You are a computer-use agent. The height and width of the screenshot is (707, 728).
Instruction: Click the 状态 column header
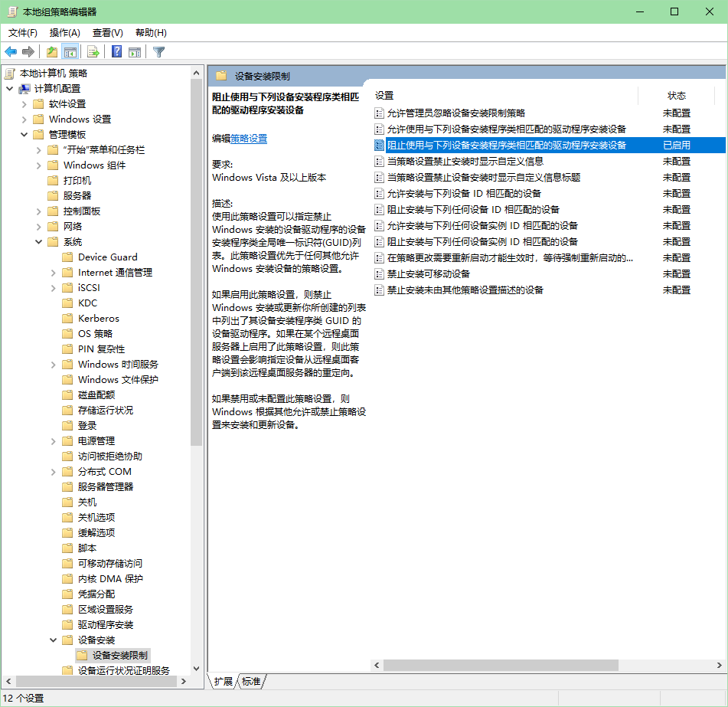[677, 96]
